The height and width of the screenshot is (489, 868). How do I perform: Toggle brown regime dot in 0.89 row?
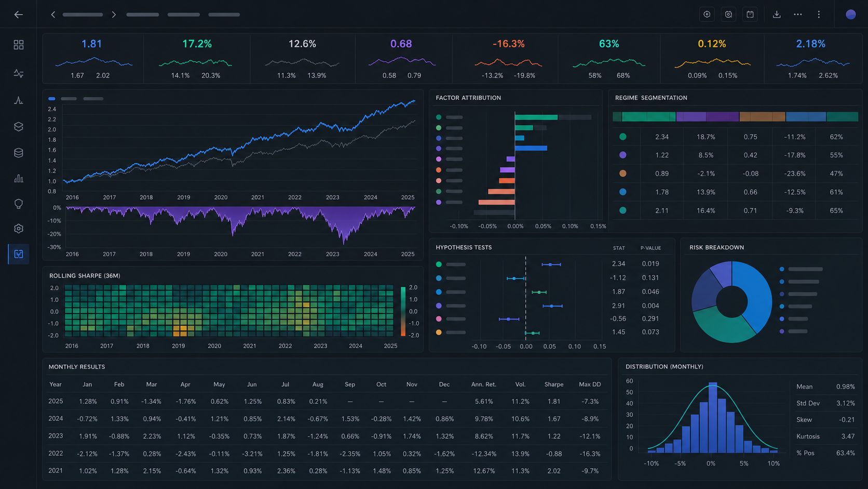[x=622, y=174]
